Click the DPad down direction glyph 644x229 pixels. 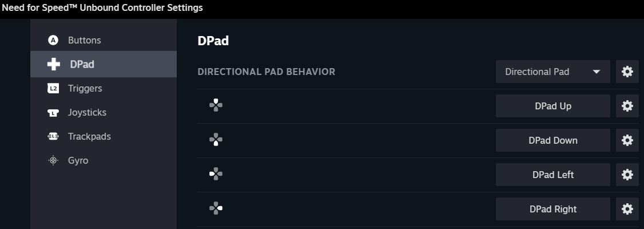216,140
